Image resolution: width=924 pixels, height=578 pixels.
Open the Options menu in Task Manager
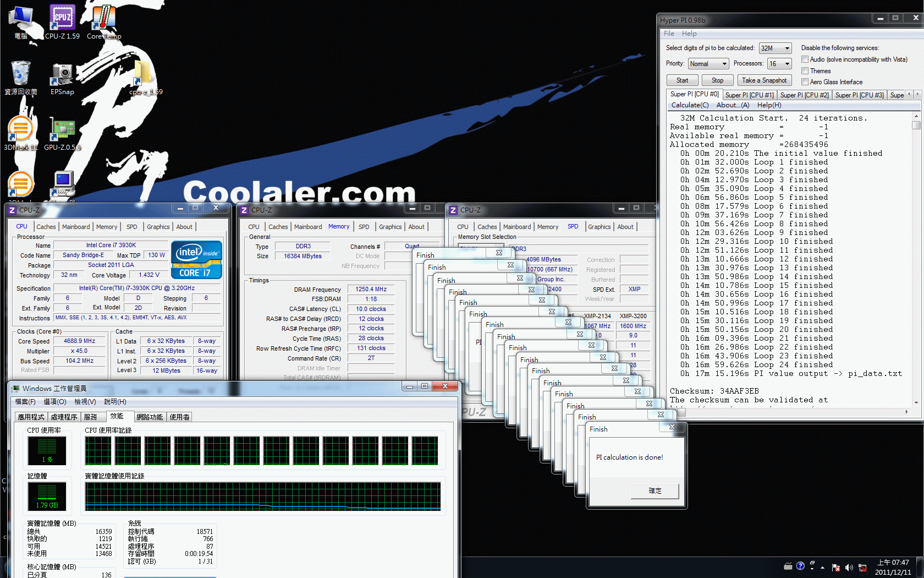pyautogui.click(x=55, y=402)
